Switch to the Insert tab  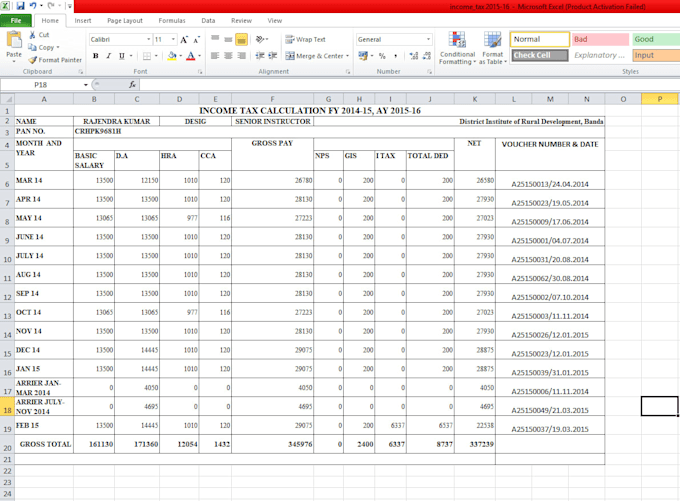83,20
